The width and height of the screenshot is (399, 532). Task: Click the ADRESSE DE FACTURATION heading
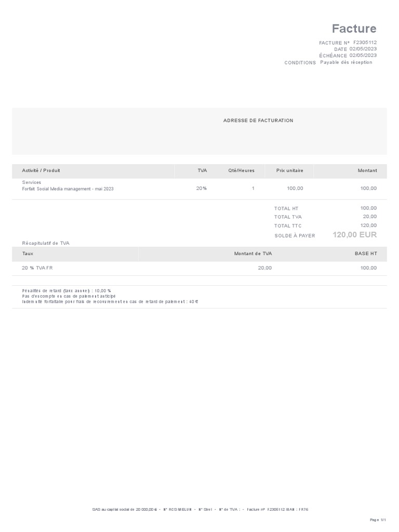[258, 121]
